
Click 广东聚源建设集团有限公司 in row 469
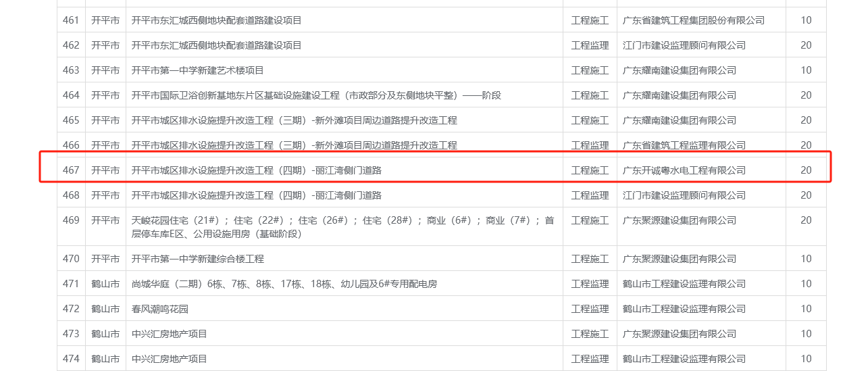pyautogui.click(x=680, y=220)
